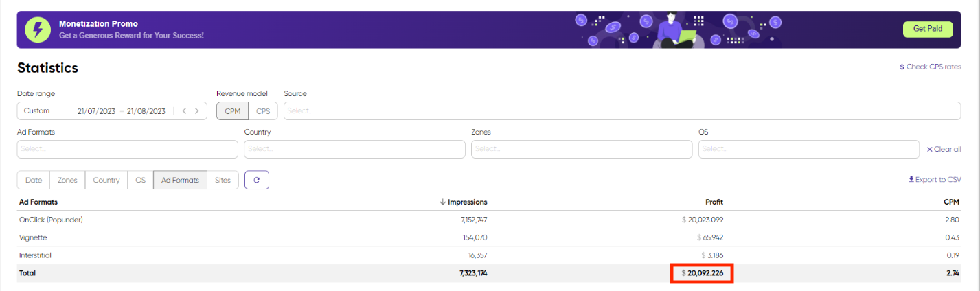
Task: Switch to the Date grouping tab
Action: tap(34, 180)
